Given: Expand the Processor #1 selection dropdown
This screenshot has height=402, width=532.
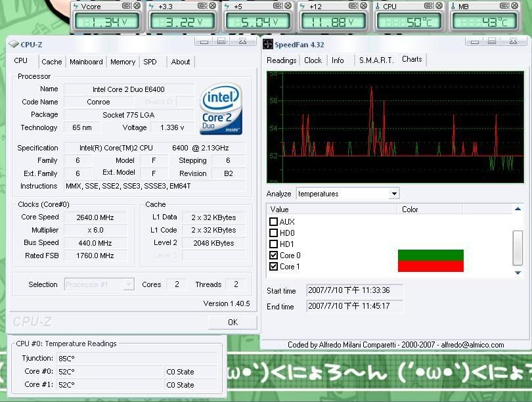Looking at the screenshot, I should coord(129,284).
